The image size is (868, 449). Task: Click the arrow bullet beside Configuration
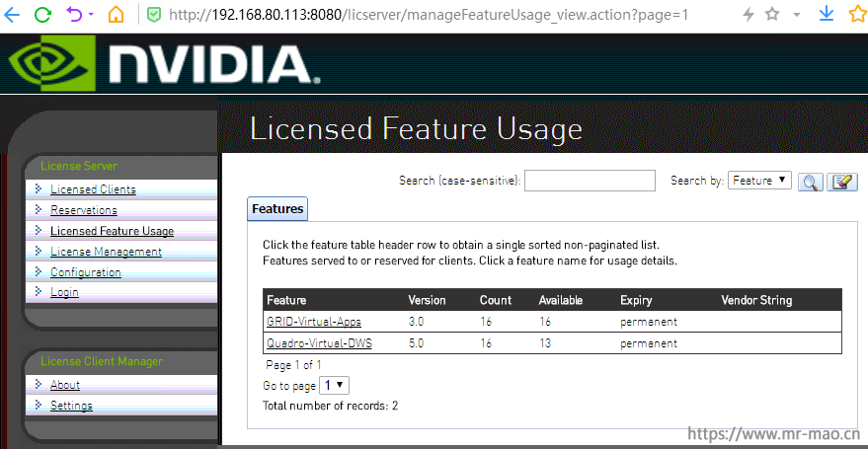39,271
